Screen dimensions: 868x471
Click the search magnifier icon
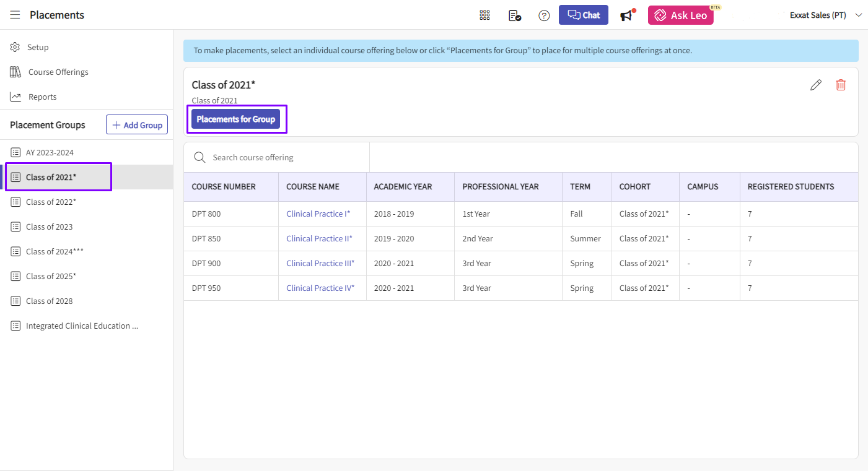pos(199,157)
